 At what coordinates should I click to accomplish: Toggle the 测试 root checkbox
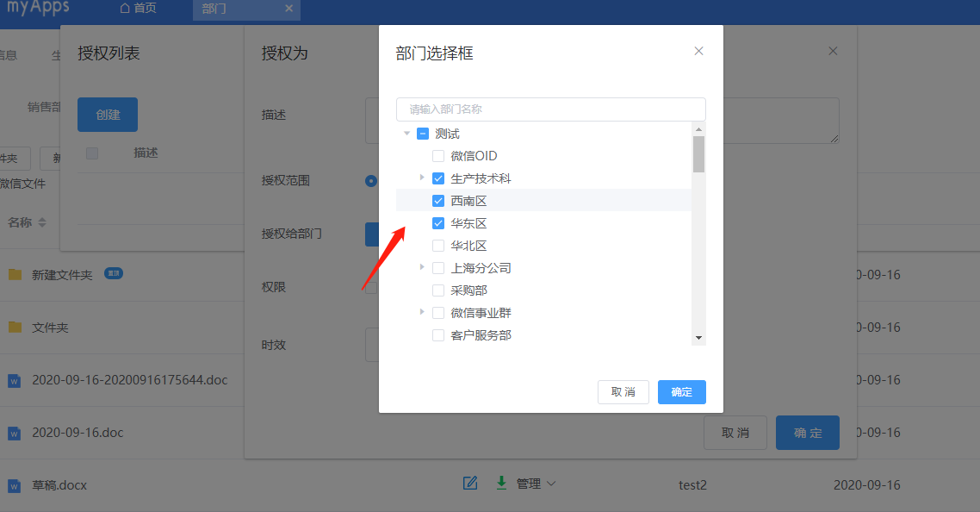tap(423, 134)
